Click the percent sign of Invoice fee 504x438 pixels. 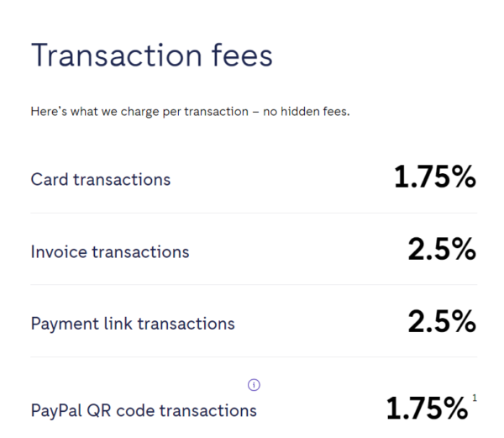459,251
